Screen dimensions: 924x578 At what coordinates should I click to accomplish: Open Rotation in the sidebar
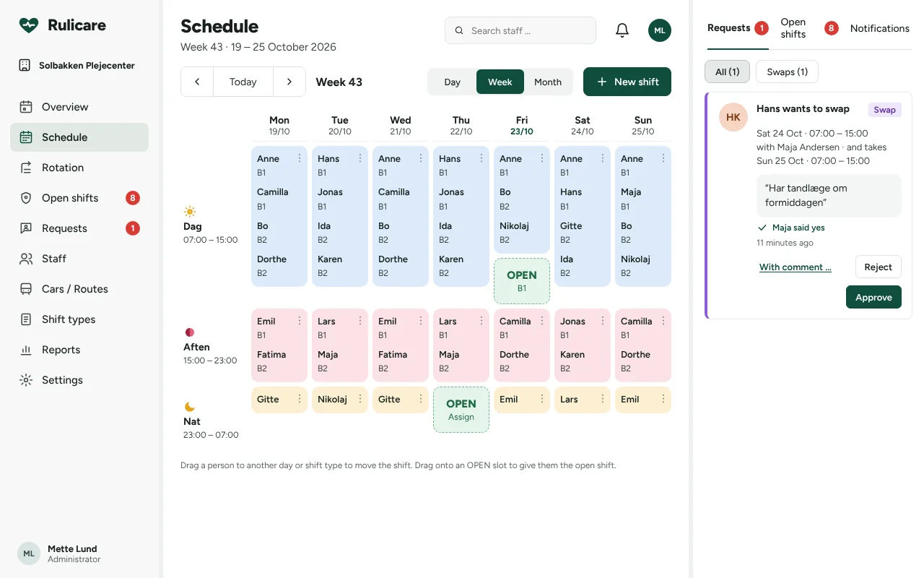pyautogui.click(x=79, y=168)
